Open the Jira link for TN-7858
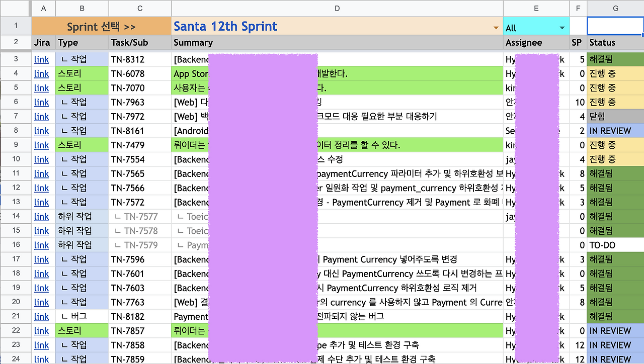 pyautogui.click(x=41, y=345)
